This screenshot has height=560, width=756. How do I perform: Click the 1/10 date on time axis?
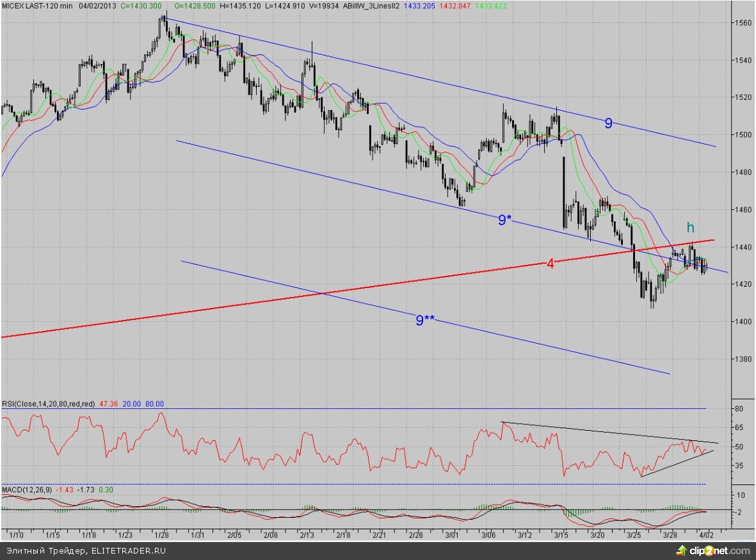click(x=17, y=534)
